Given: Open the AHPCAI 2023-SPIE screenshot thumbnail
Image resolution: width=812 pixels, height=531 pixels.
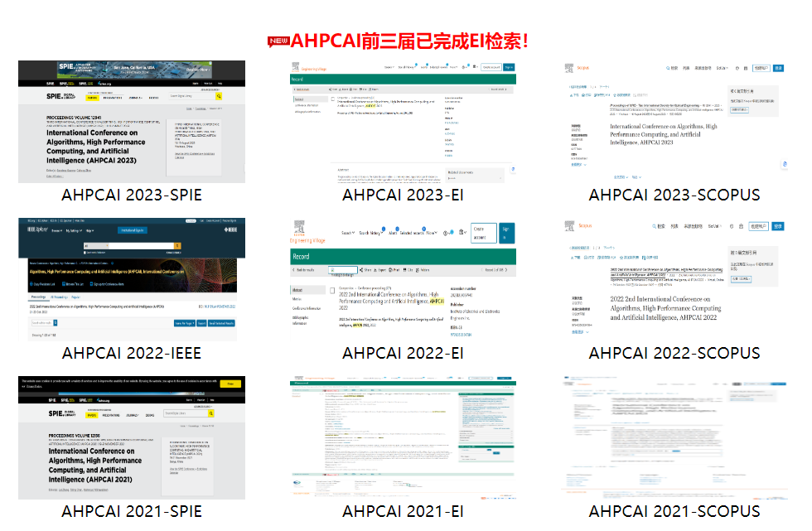Looking at the screenshot, I should (x=132, y=122).
